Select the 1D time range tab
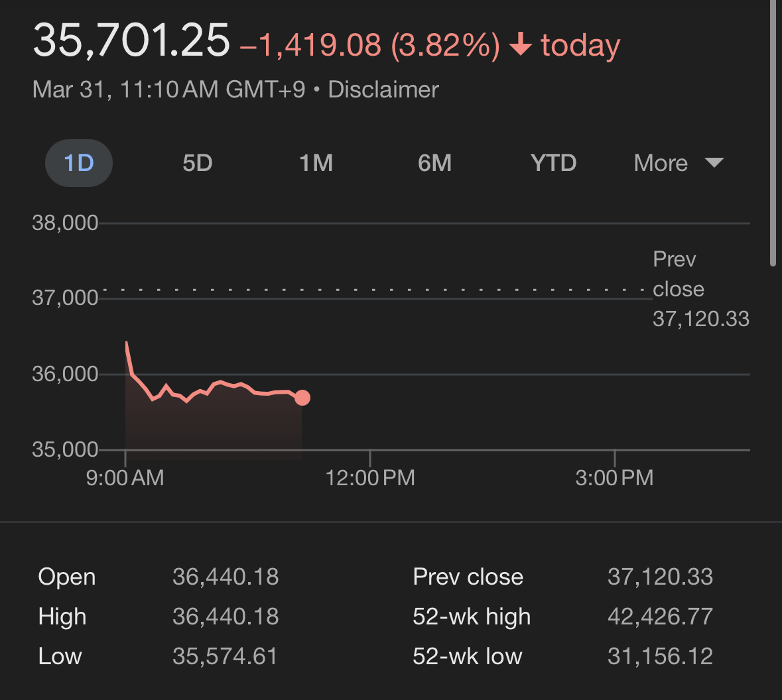Screen dimensions: 782x700 click(79, 163)
